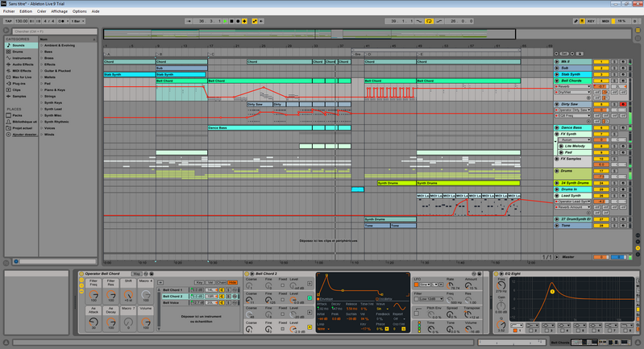Collapse the Bell Chords track

coord(557,81)
